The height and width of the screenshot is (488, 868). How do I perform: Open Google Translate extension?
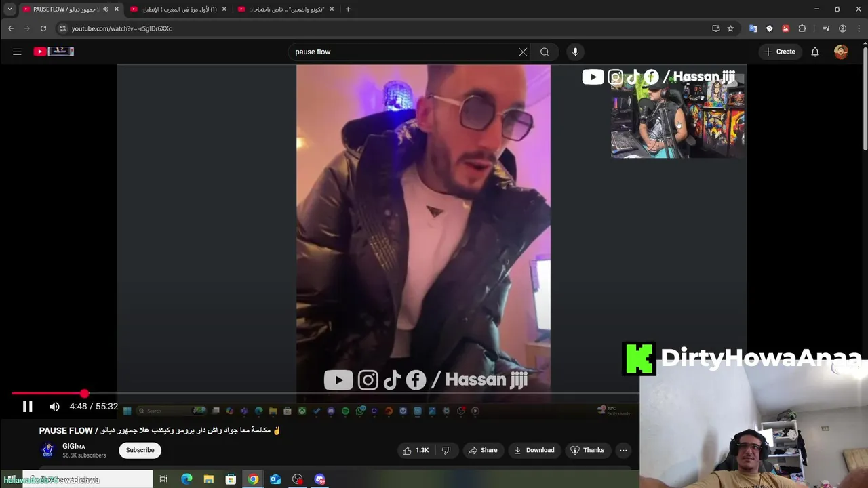tap(753, 28)
